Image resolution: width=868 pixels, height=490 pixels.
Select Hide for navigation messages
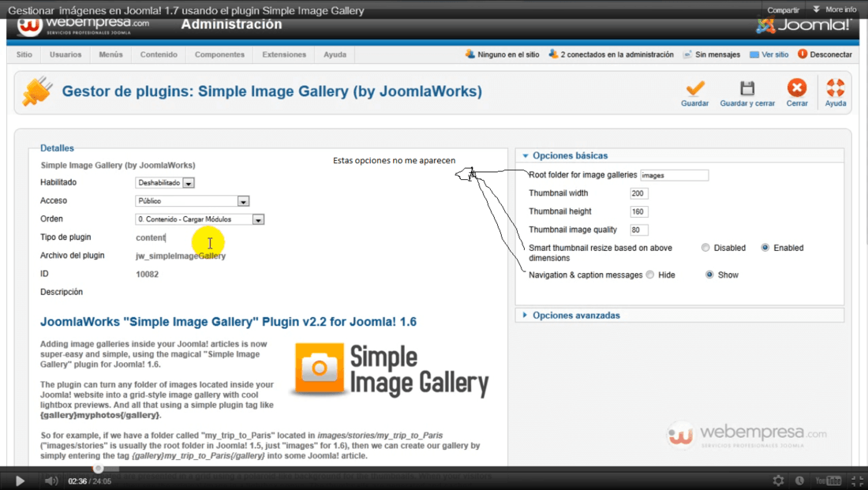(650, 275)
